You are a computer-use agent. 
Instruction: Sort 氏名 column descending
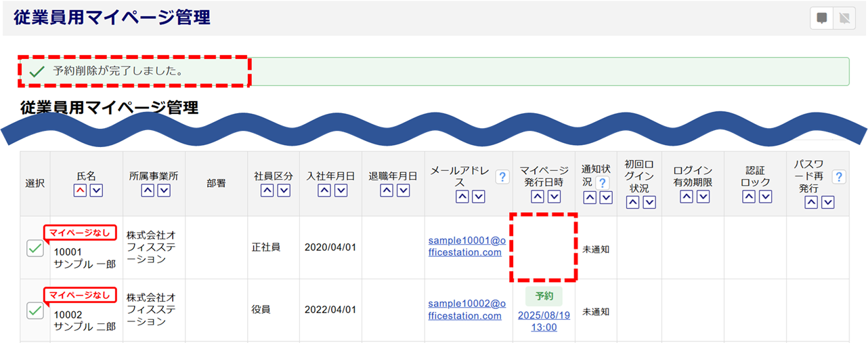(x=96, y=190)
